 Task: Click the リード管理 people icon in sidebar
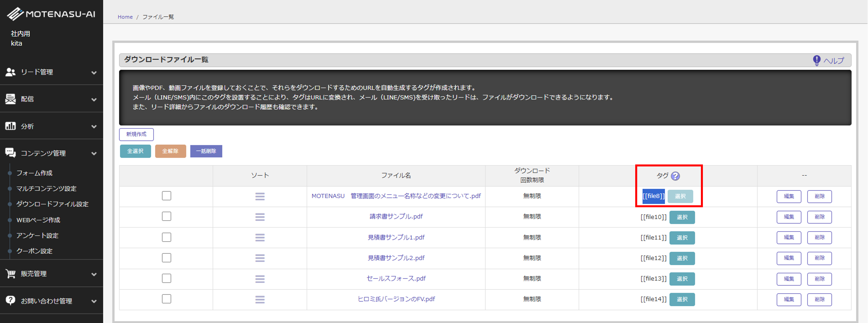(10, 72)
